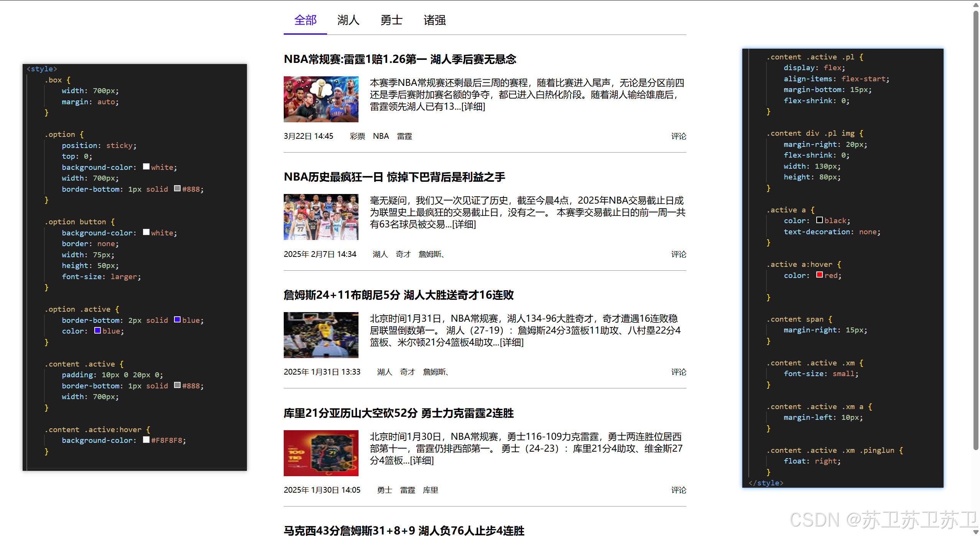Click the 彩票 tag under first article
This screenshot has height=536, width=980.
(x=357, y=136)
